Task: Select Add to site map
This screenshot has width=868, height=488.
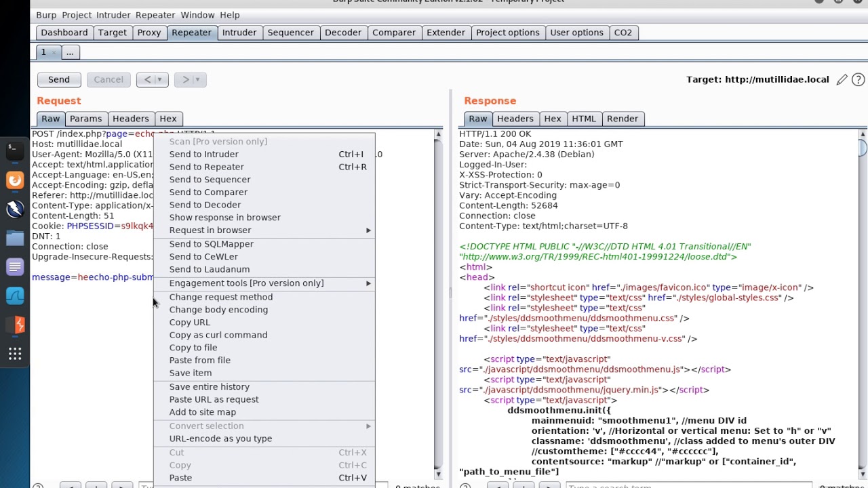Action: (264, 412)
